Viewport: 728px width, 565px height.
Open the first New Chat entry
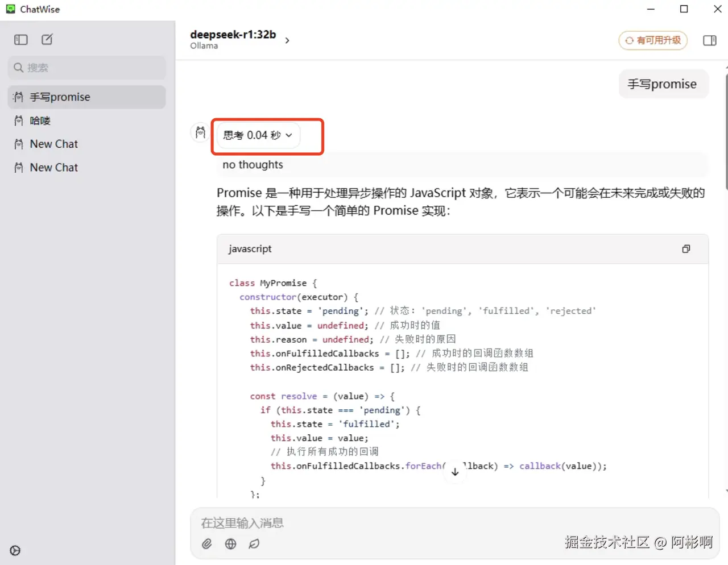pos(87,144)
